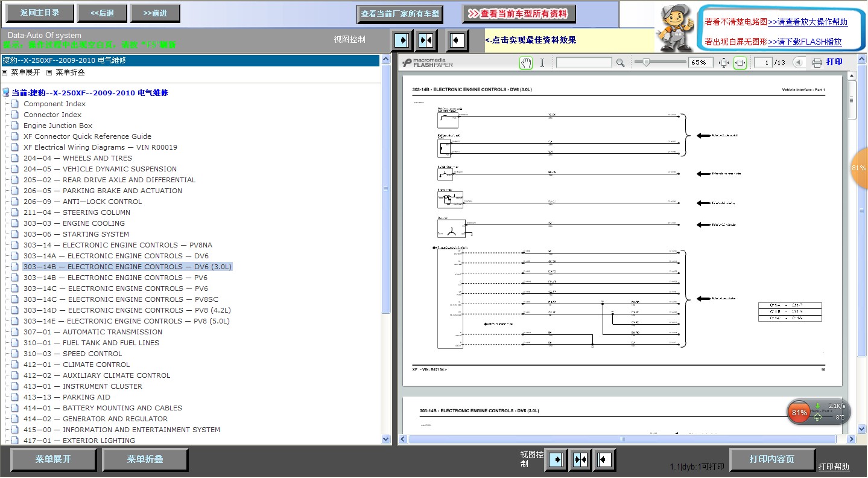Click the 65% zoom percentage field
Screen dimensions: 868x478
click(x=700, y=63)
